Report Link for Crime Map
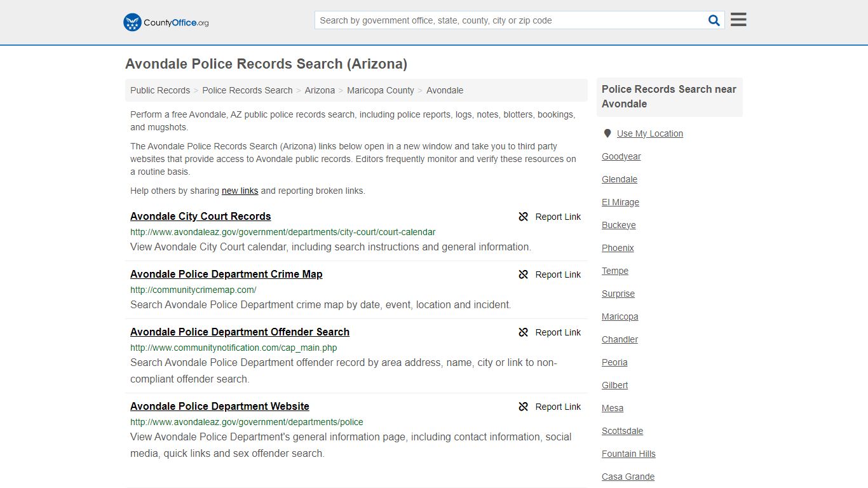868x488 pixels. click(x=558, y=274)
